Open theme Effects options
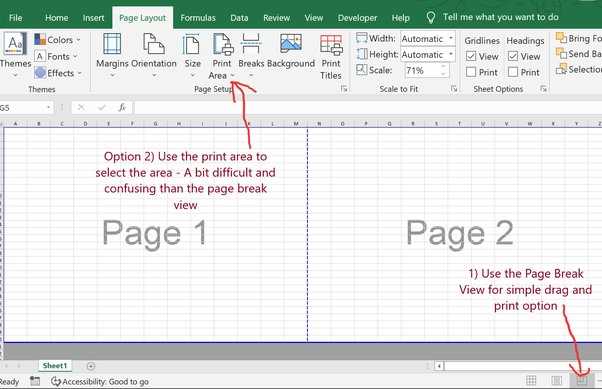The image size is (602, 389). click(x=58, y=73)
